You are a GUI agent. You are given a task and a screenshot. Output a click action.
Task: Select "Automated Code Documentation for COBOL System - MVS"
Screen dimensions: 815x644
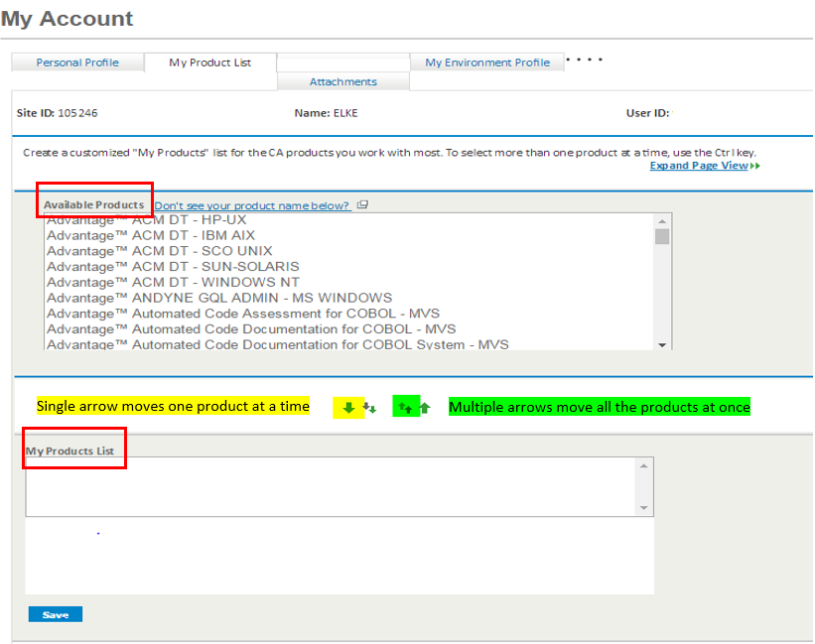pyautogui.click(x=349, y=343)
